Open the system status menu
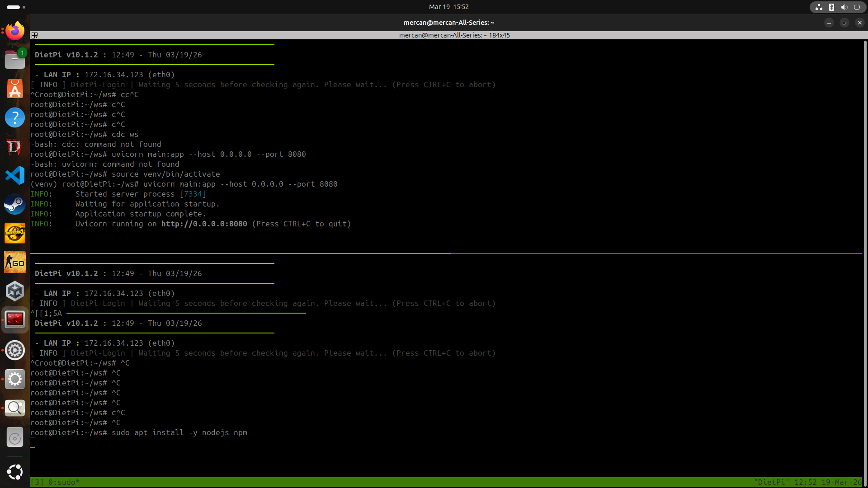 tap(837, 7)
